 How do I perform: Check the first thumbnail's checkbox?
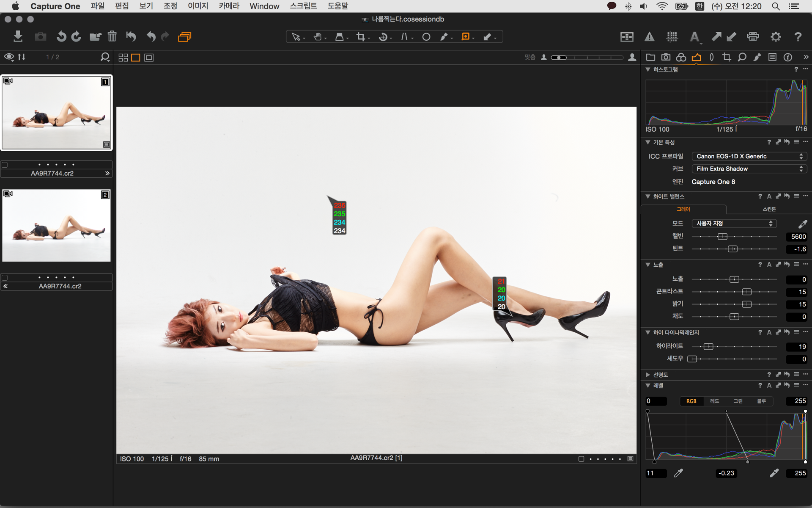[x=5, y=165]
